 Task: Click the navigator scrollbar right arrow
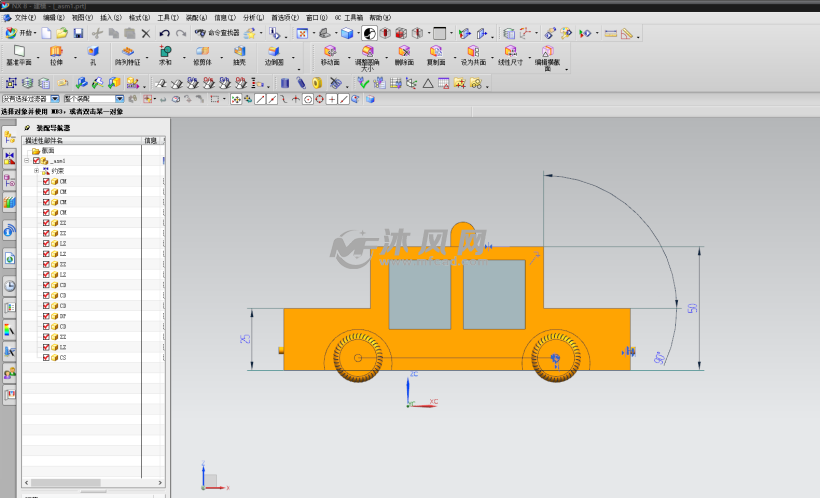coord(160,483)
